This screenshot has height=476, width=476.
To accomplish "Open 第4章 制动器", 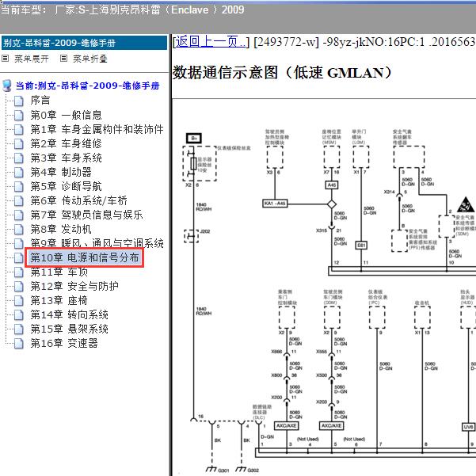I will (61, 172).
